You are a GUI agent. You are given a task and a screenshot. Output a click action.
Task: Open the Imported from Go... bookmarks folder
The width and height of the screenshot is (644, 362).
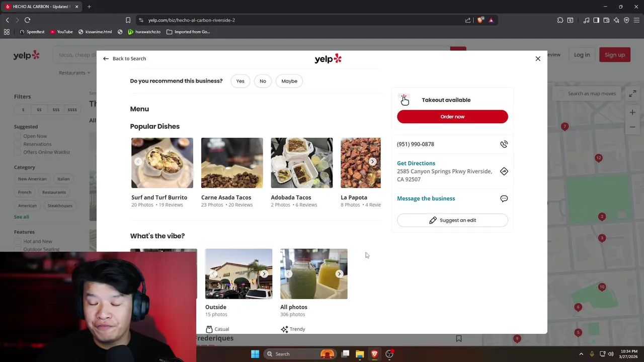coord(188,32)
